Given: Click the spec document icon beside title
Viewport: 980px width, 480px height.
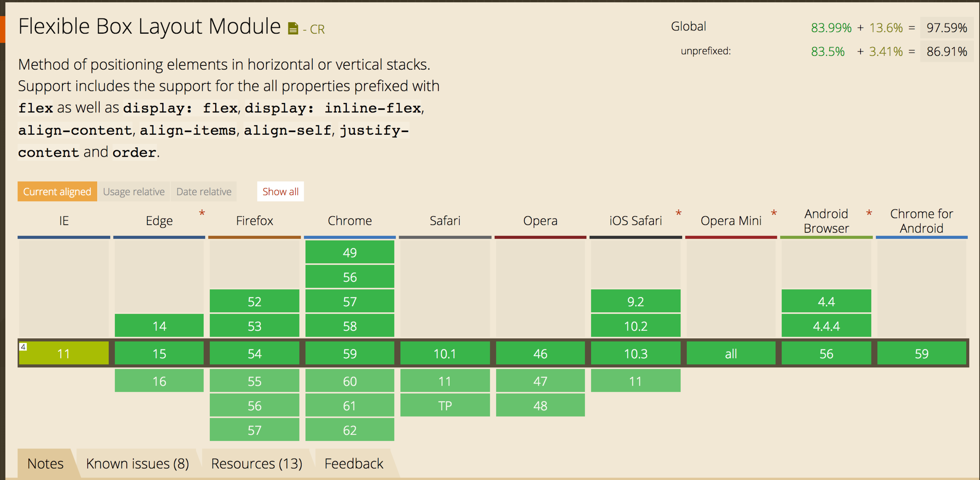Looking at the screenshot, I should [x=293, y=29].
